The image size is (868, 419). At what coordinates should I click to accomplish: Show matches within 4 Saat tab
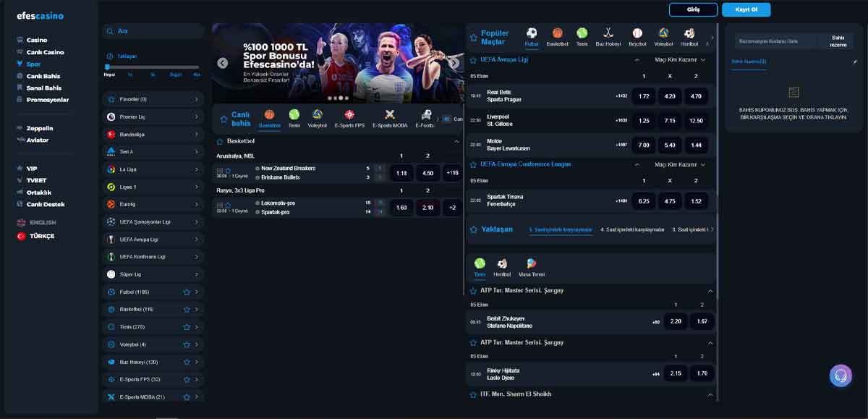(632, 229)
